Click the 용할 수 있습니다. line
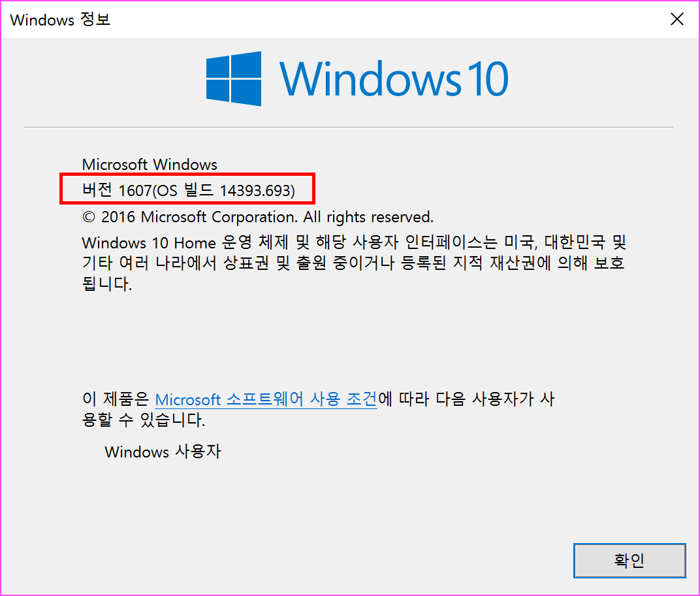The height and width of the screenshot is (596, 700). (x=144, y=420)
